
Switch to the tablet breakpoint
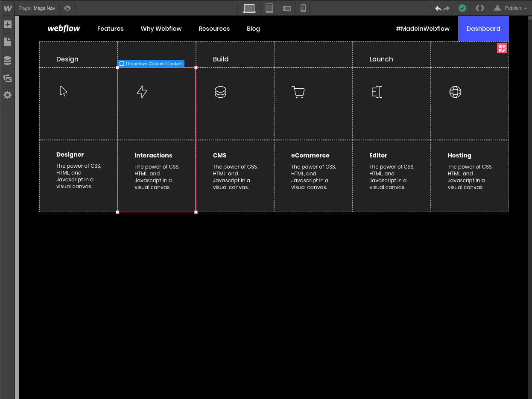coord(269,8)
